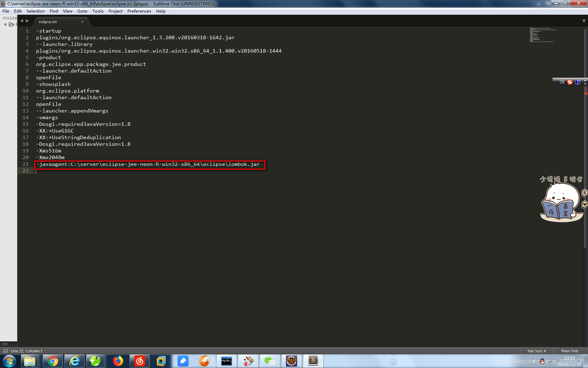Open the red pictures app taskbar icon

pos(248,361)
